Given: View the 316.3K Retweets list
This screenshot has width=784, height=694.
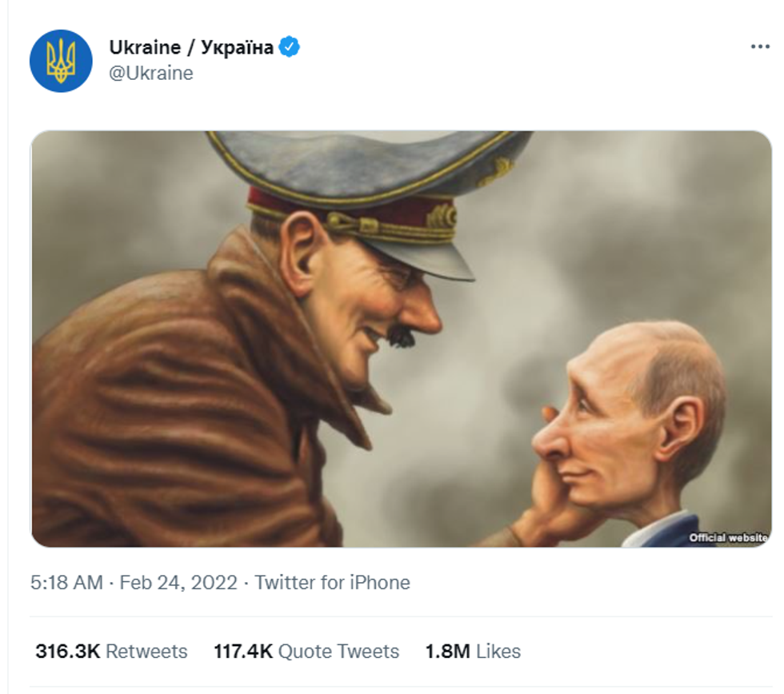Looking at the screenshot, I should 111,652.
